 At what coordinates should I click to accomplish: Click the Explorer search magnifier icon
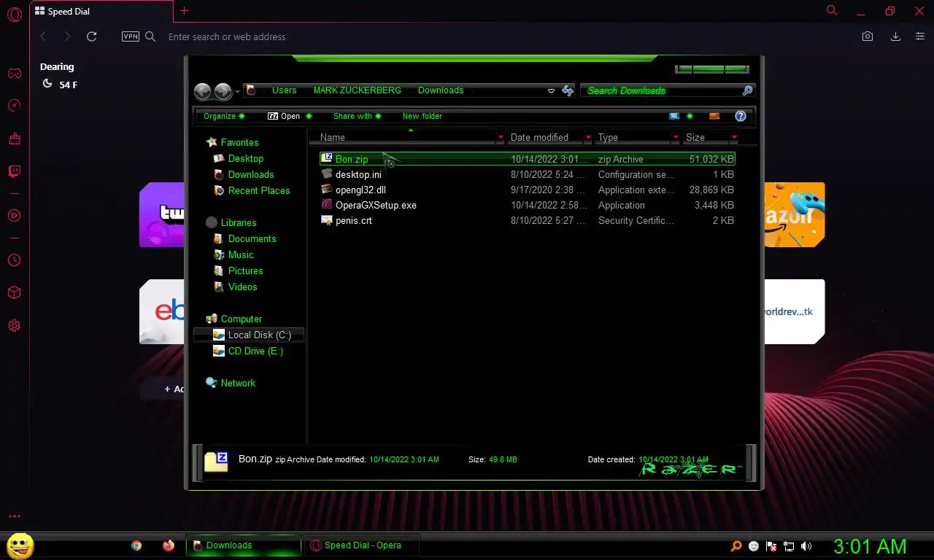(747, 90)
